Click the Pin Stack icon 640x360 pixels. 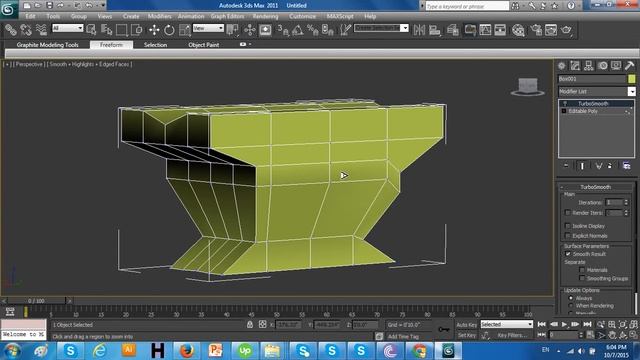coord(566,166)
